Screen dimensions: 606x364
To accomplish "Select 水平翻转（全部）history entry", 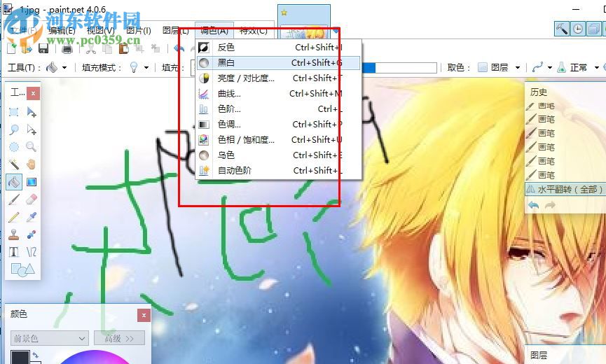I will tap(565, 189).
